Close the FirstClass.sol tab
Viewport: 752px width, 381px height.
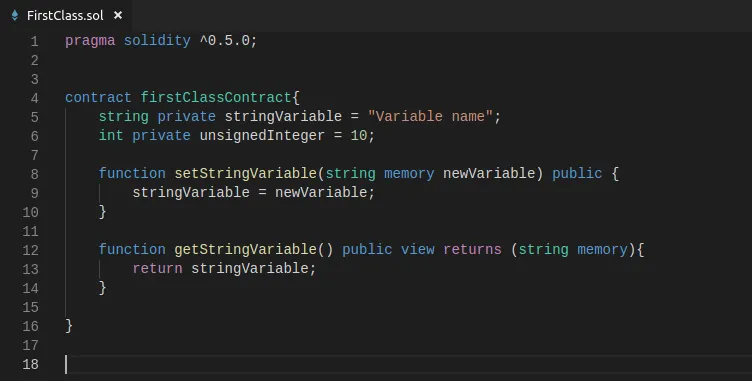tap(118, 15)
